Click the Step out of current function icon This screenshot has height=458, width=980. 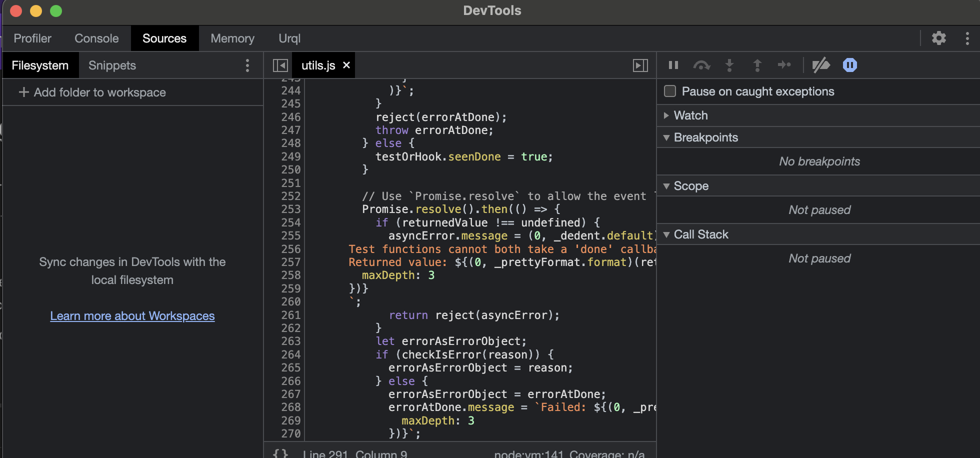click(x=757, y=65)
